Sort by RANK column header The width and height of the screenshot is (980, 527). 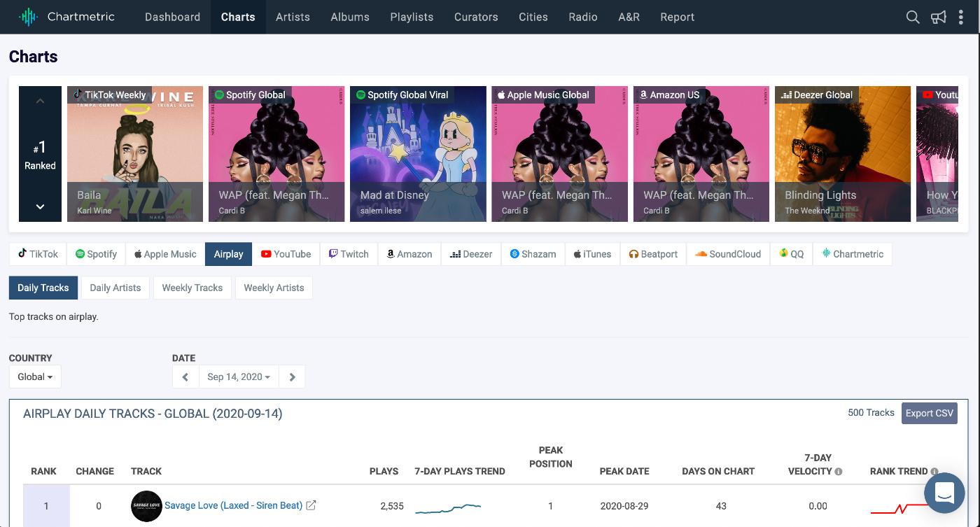coord(43,471)
